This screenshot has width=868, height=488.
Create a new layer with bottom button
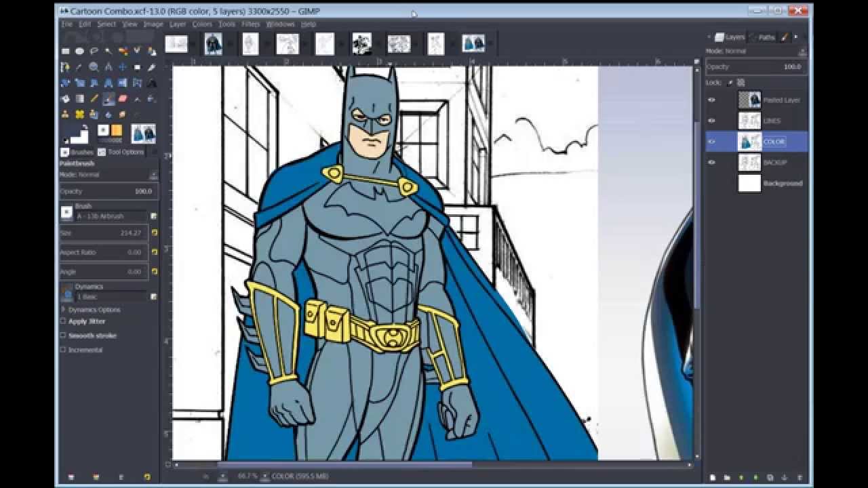click(x=713, y=477)
